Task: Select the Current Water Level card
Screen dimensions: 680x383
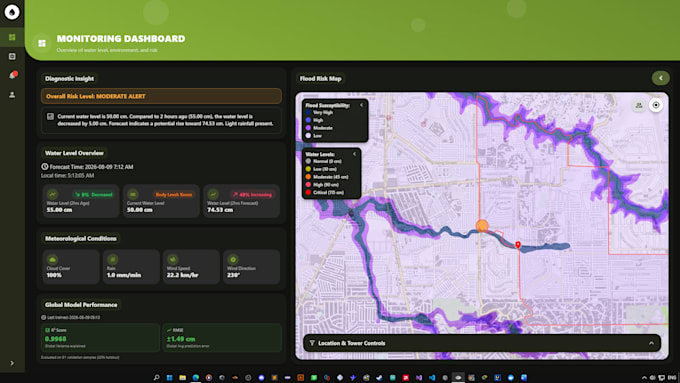Action: (161, 201)
